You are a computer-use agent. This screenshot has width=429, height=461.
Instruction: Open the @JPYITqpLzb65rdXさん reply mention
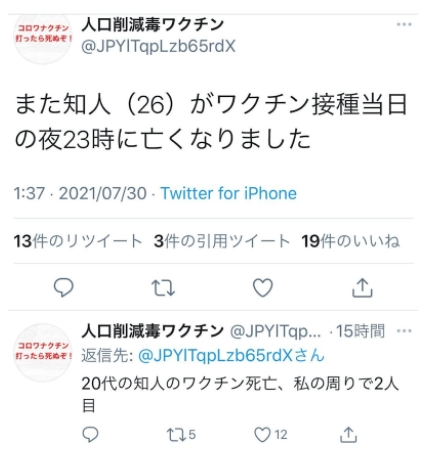click(231, 356)
